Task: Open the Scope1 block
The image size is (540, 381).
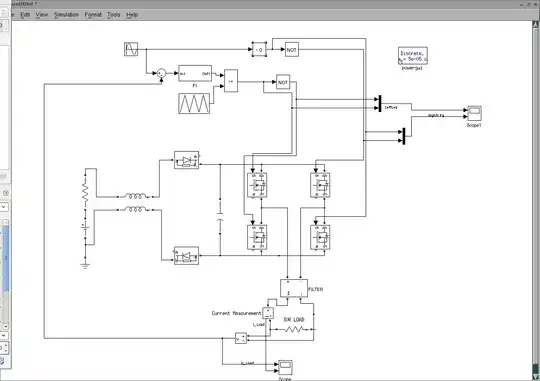Action: pos(474,113)
